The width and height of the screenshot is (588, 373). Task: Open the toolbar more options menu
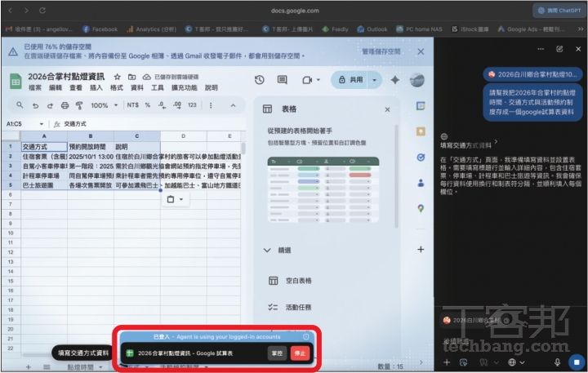211,106
